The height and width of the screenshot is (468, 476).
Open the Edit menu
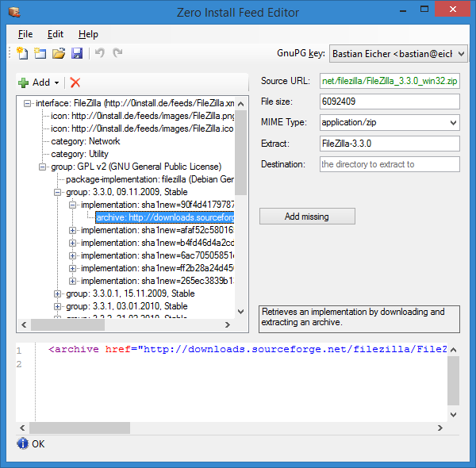56,34
